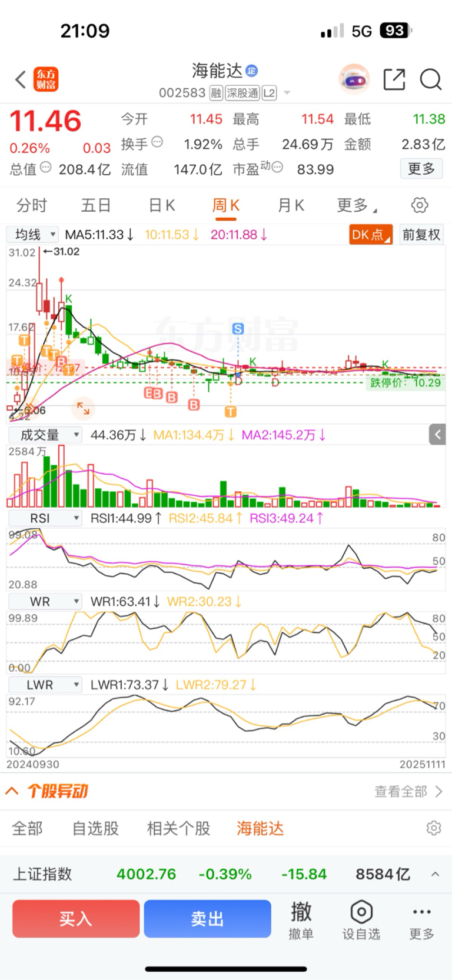
Task: Open the WR indicator dropdown
Action: point(45,602)
